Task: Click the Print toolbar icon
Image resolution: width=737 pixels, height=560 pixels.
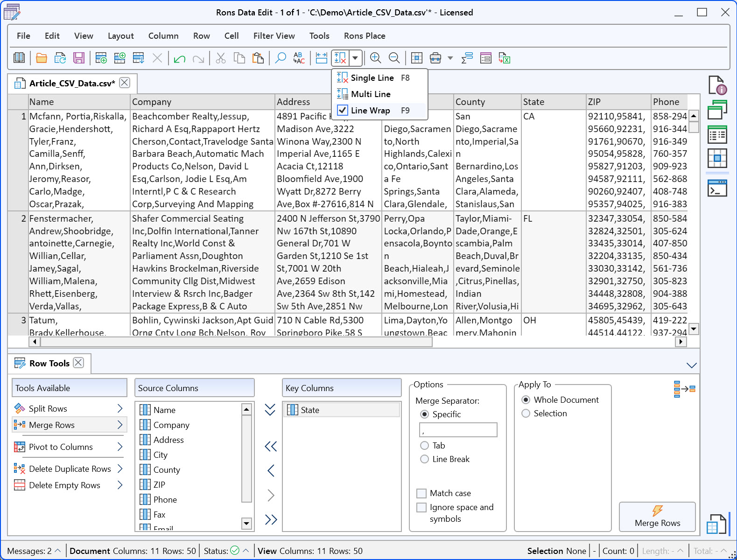Action: click(435, 58)
